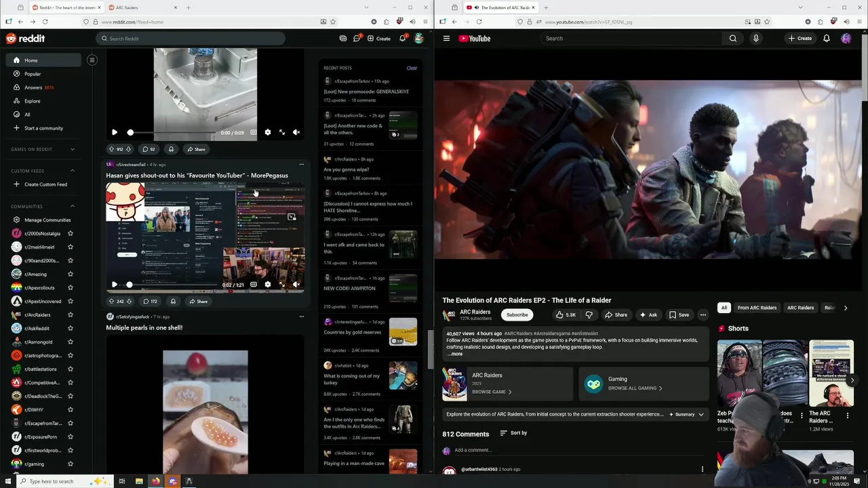The height and width of the screenshot is (488, 868).
Task: Start YouTube voice search microphone
Action: coord(756,39)
